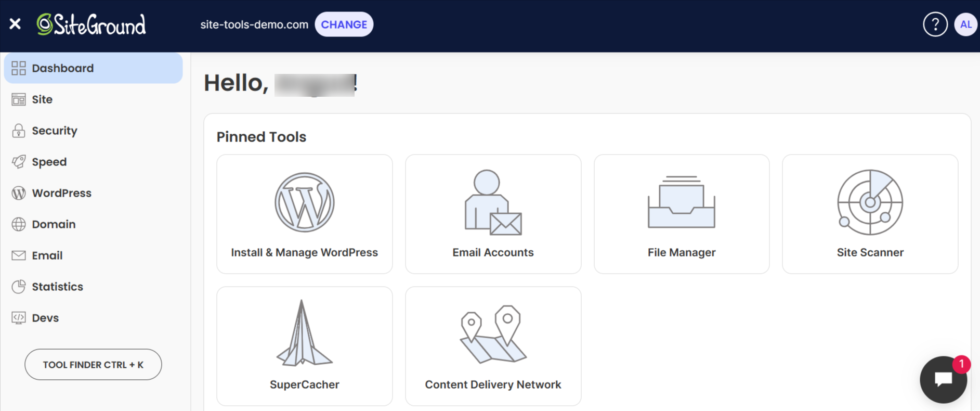This screenshot has height=411, width=980.
Task: Click the site-tools-demo.com domain text
Action: (254, 24)
